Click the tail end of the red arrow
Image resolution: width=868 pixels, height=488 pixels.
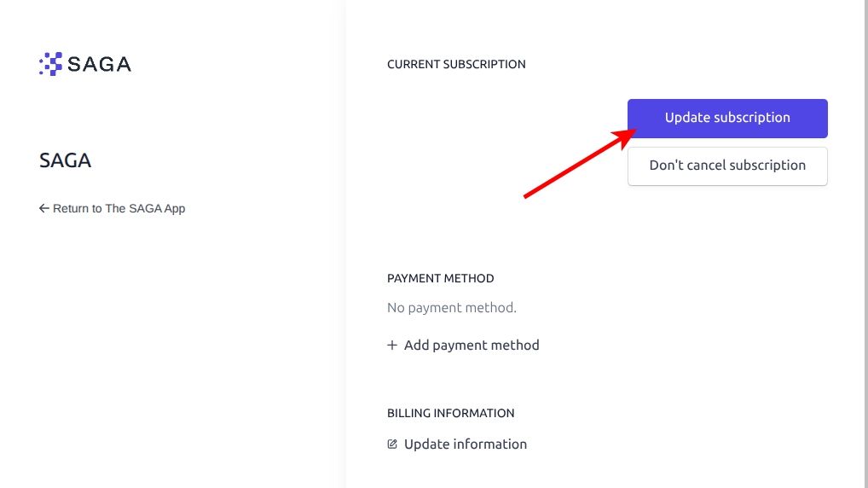tap(526, 196)
